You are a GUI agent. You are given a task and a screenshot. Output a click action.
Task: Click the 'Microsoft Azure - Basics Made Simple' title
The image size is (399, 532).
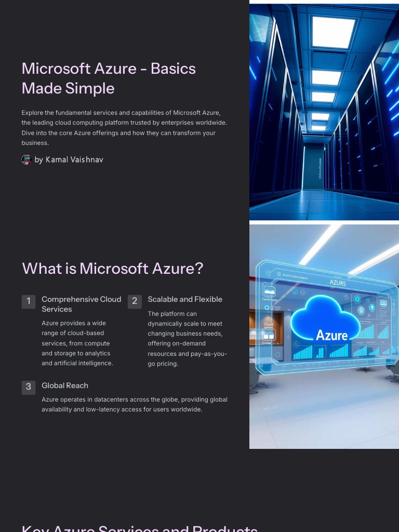(x=109, y=78)
